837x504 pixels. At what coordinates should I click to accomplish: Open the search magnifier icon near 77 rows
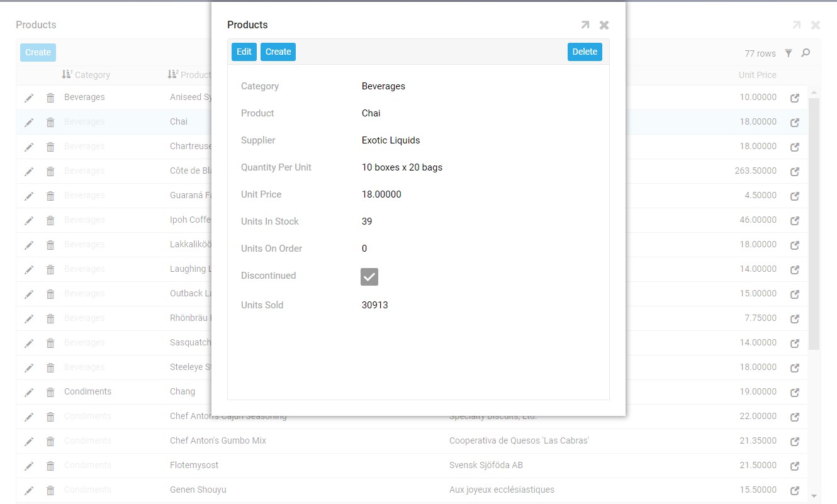coord(806,53)
